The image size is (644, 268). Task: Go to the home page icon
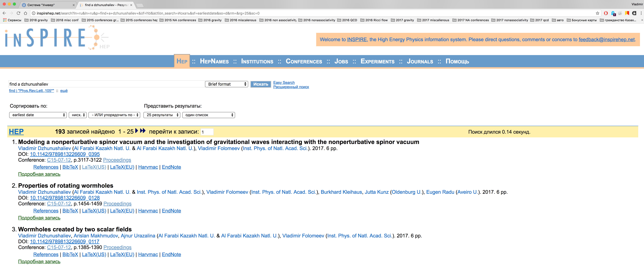pos(25,13)
